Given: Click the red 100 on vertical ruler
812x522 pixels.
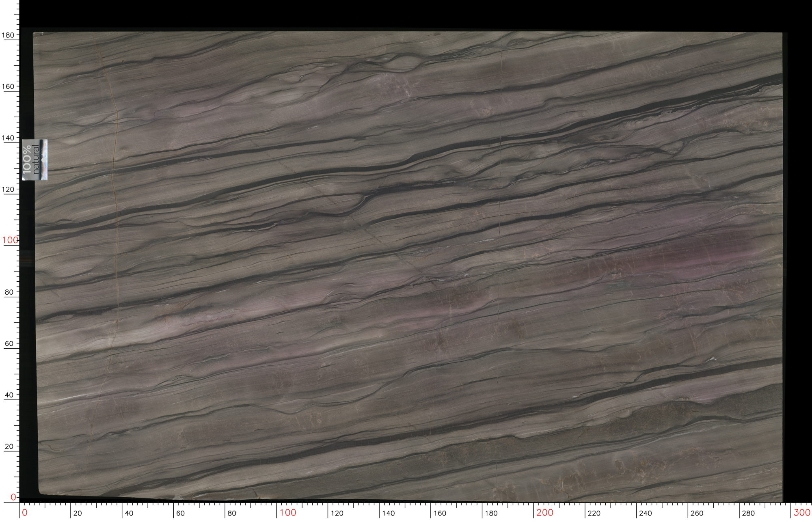Looking at the screenshot, I should (x=10, y=240).
